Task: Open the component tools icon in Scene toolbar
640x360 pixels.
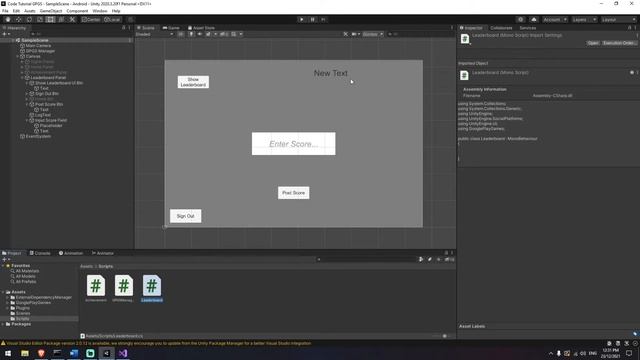Action: point(345,34)
